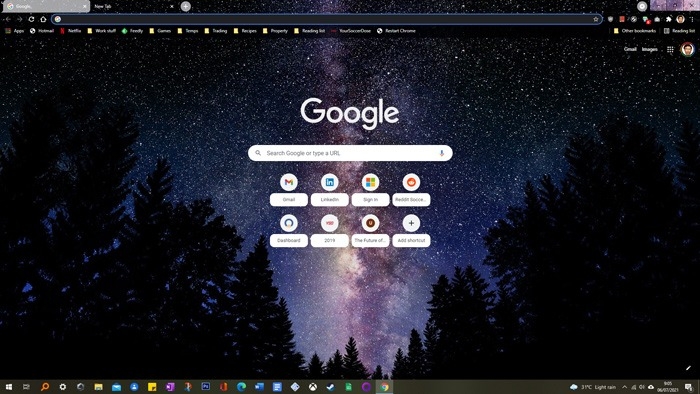Click the Search Google or type a URL box

[350, 153]
